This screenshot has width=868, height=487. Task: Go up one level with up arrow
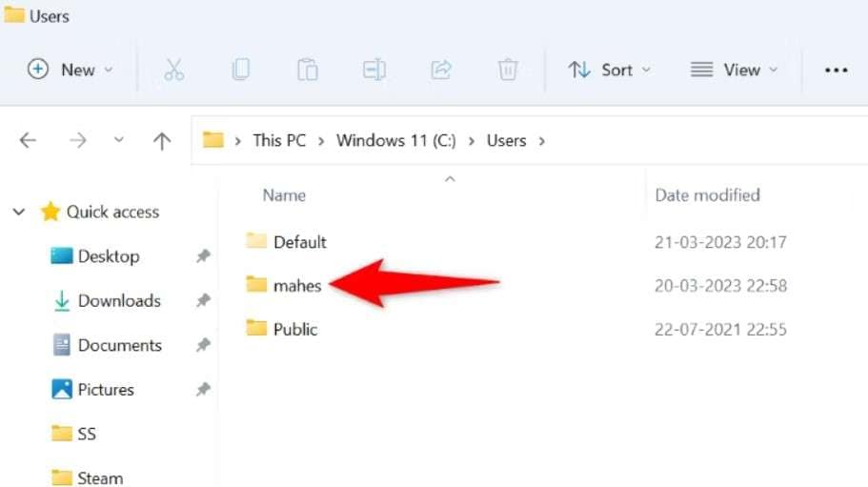pos(162,141)
